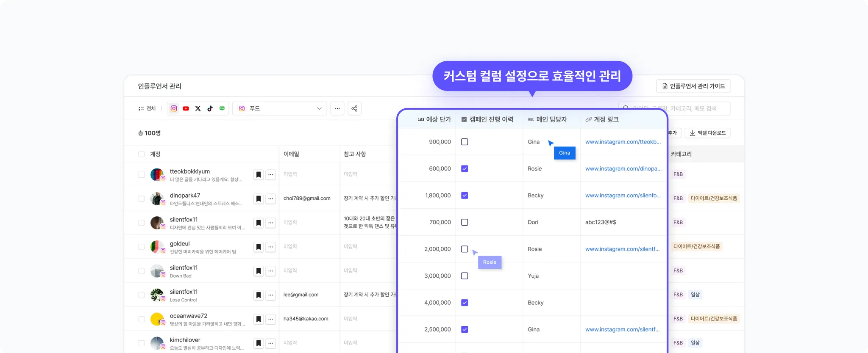Click the 메인 담당자 column header
Screen dimensions: 868x353
[547, 119]
